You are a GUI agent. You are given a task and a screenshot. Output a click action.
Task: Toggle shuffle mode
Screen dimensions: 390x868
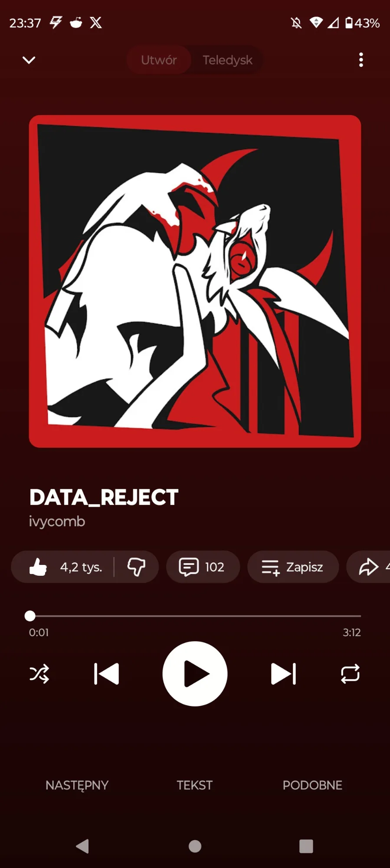pyautogui.click(x=39, y=674)
